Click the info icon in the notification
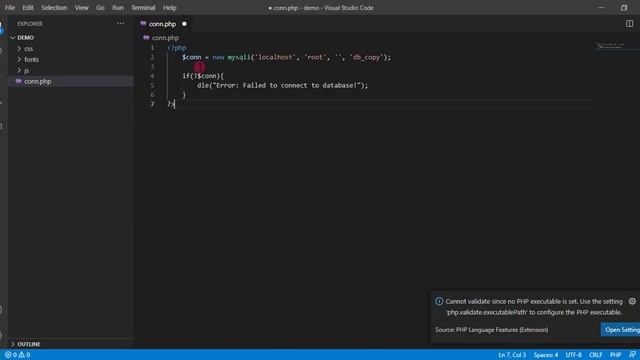 pyautogui.click(x=439, y=301)
